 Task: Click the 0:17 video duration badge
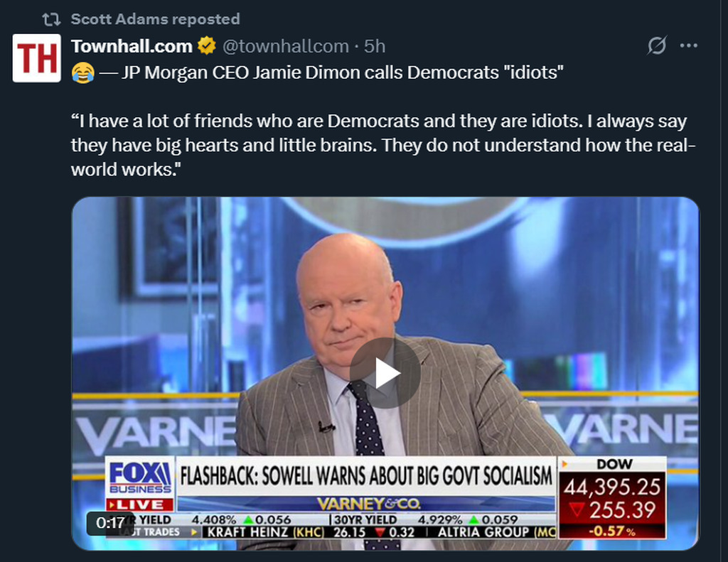[x=110, y=523]
